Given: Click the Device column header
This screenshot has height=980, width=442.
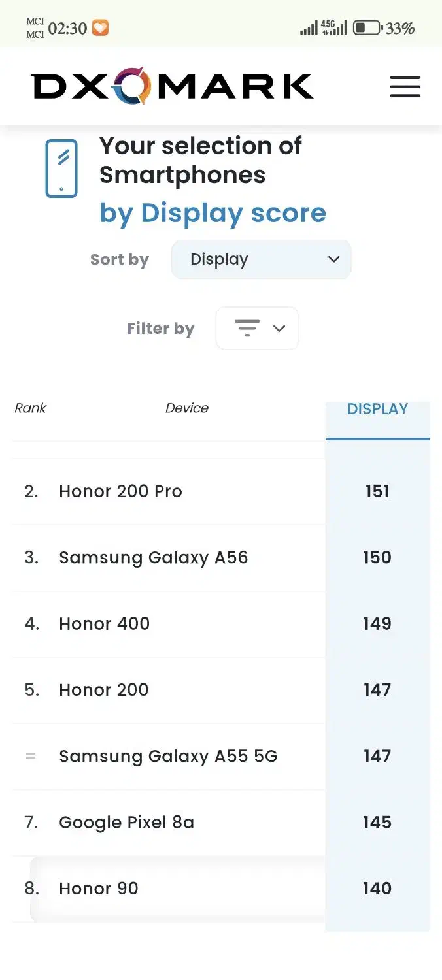Looking at the screenshot, I should (187, 408).
